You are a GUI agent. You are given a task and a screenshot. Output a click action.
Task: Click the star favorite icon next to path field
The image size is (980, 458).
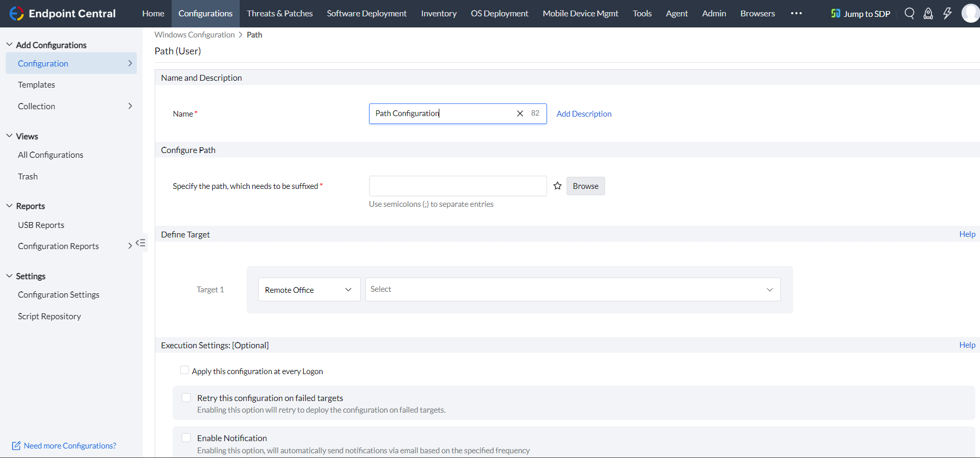point(557,186)
